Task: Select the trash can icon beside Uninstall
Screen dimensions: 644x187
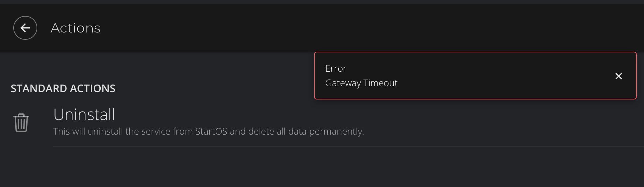Action: click(21, 123)
